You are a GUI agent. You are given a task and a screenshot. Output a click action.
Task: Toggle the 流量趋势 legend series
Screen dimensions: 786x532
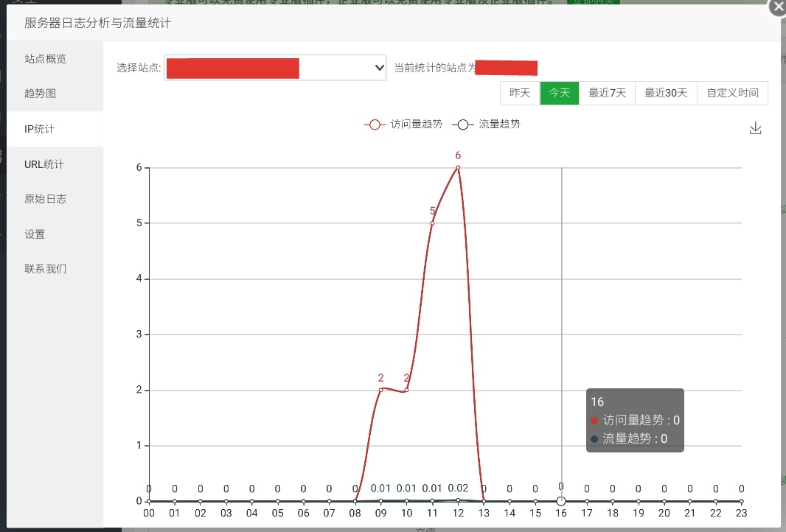tap(486, 125)
